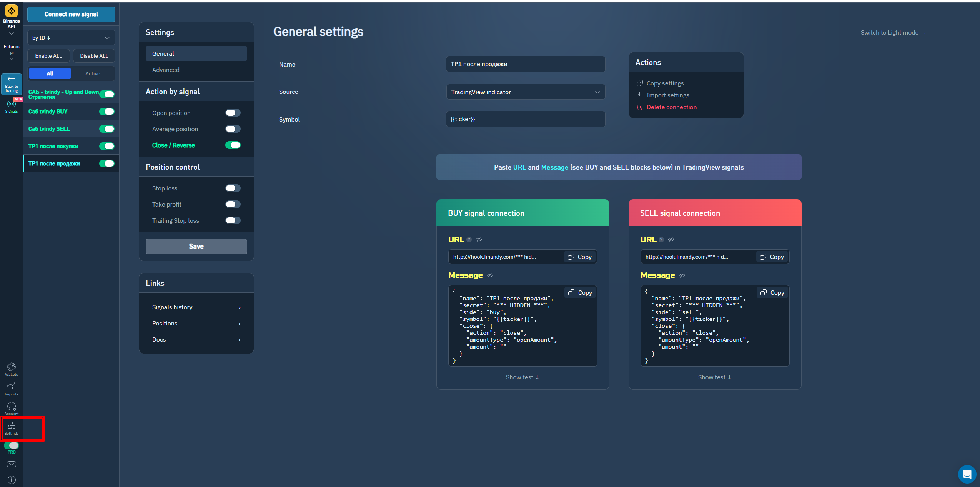
Task: Open the Source TradingView indicator dropdown
Action: [526, 92]
